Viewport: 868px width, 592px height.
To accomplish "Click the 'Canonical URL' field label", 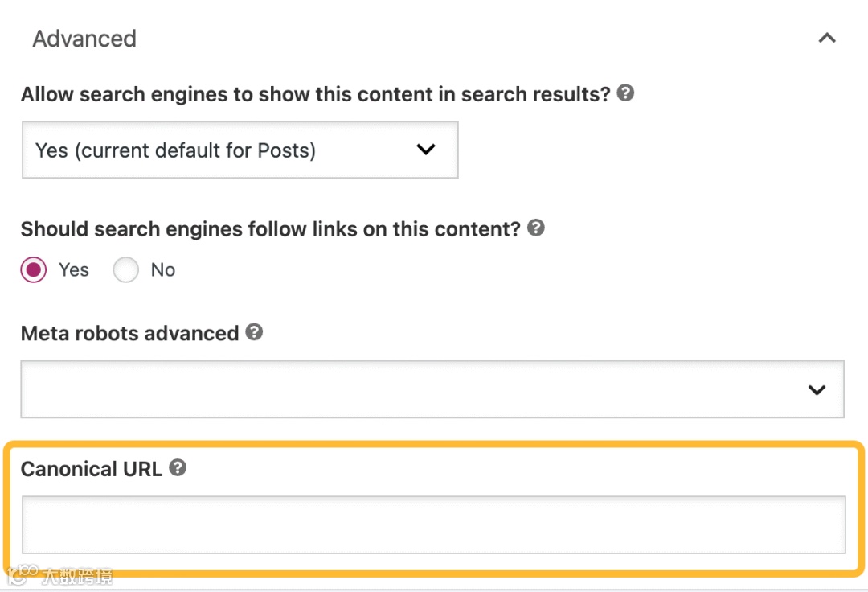I will click(92, 469).
